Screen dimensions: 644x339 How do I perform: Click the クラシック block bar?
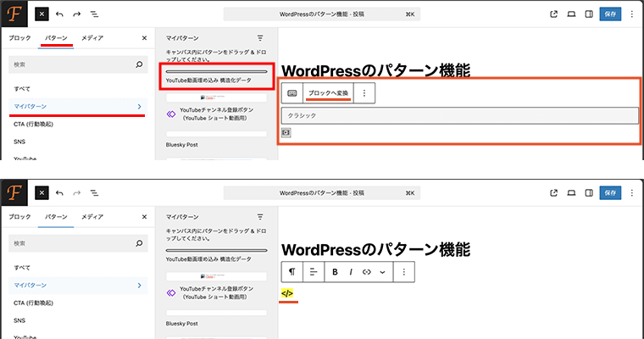[x=459, y=115]
